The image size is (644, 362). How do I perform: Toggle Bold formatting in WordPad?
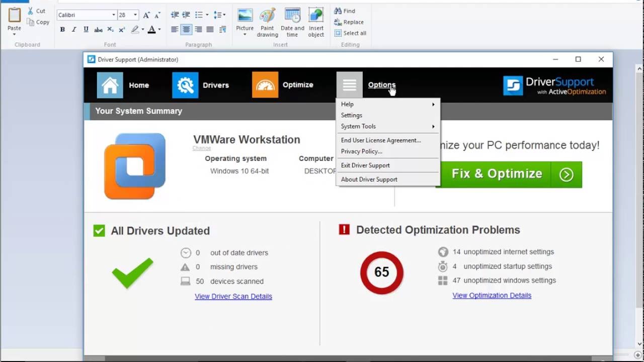(x=62, y=30)
